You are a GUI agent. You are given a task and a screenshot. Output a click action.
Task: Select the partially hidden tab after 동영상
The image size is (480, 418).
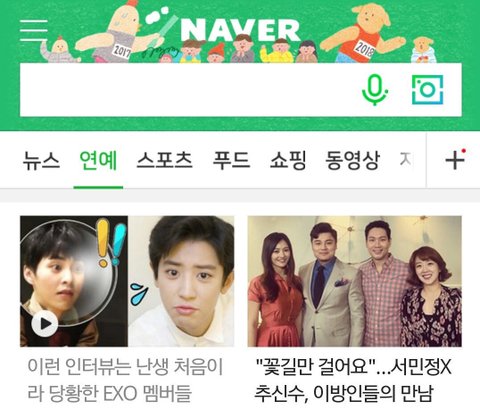[x=406, y=160]
